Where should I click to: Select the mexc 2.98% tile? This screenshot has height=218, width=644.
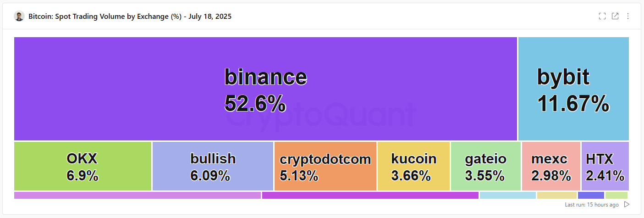[551, 166]
